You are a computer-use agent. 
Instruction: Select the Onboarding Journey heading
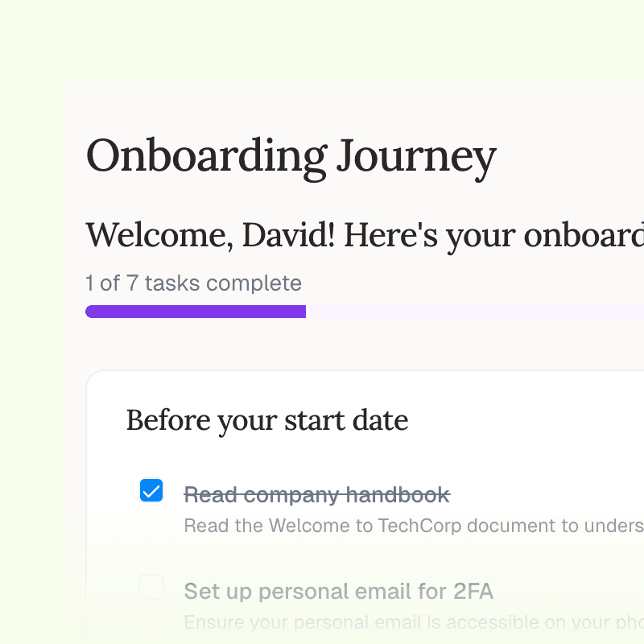click(x=291, y=156)
